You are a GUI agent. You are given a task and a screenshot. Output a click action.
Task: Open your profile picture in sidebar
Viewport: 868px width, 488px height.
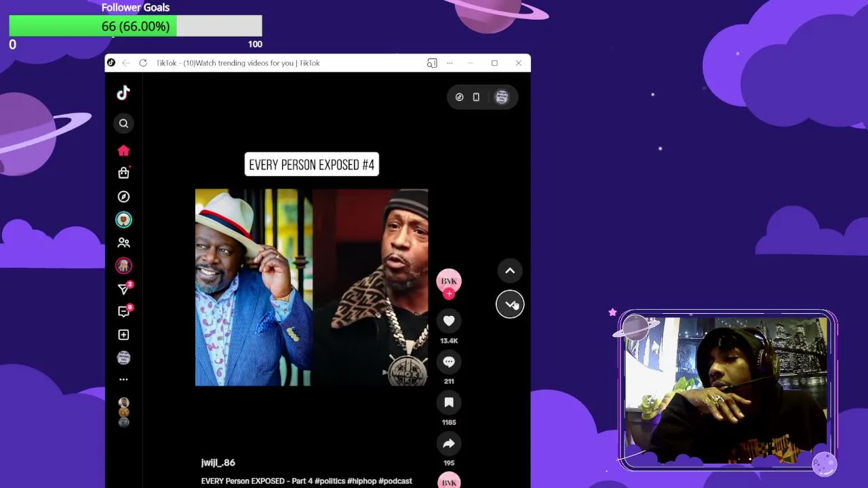[x=123, y=358]
